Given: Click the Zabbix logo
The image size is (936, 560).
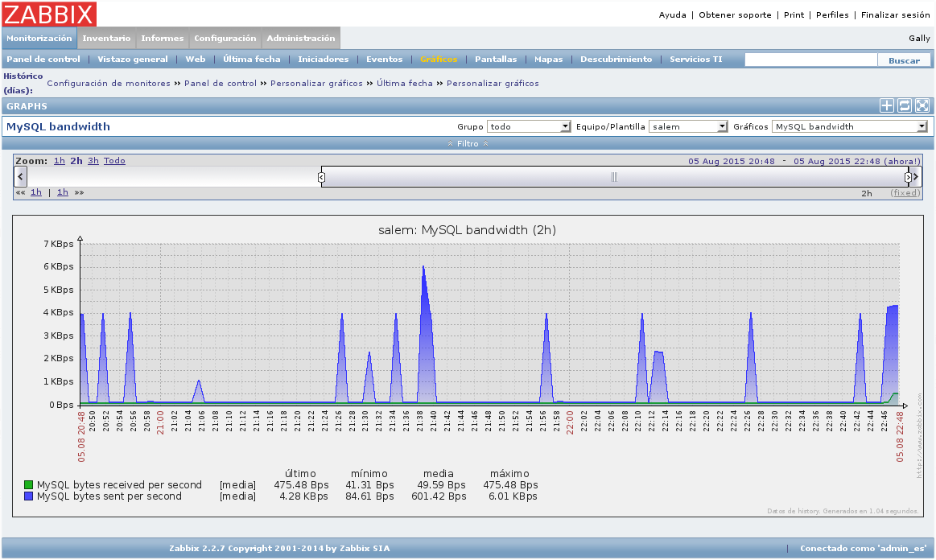Looking at the screenshot, I should point(49,14).
